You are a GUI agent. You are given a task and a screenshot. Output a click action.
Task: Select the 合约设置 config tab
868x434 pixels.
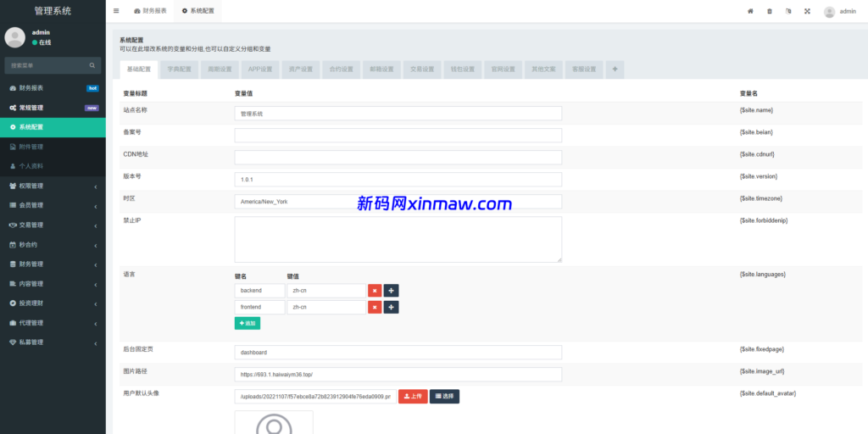[341, 70]
